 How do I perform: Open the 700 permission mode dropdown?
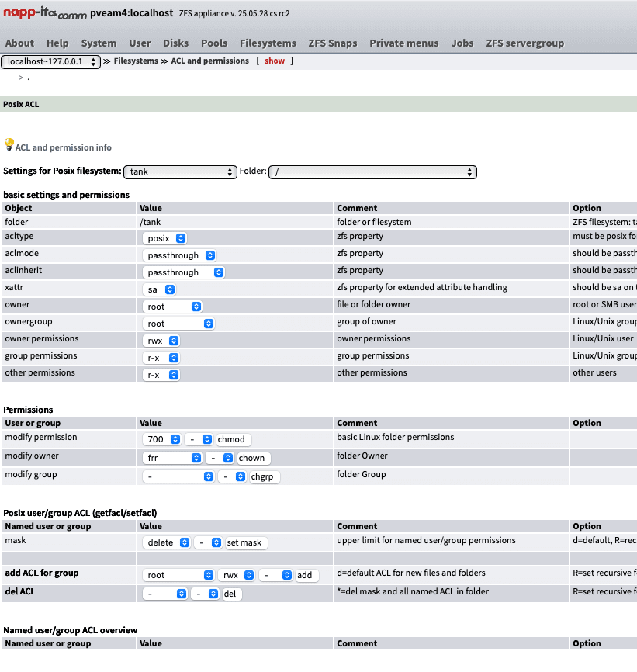[161, 439]
